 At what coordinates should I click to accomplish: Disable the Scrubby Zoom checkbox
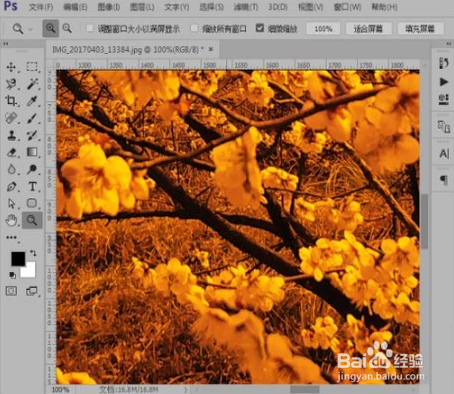pyautogui.click(x=260, y=28)
